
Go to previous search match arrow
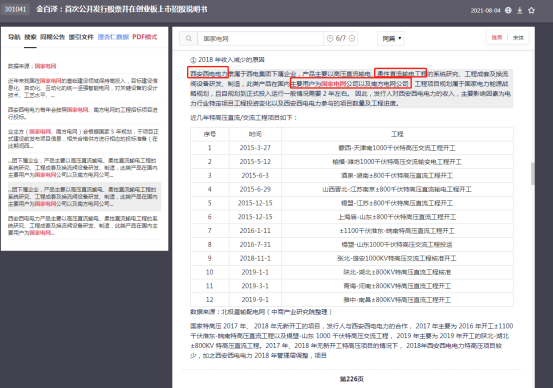[x=330, y=38]
